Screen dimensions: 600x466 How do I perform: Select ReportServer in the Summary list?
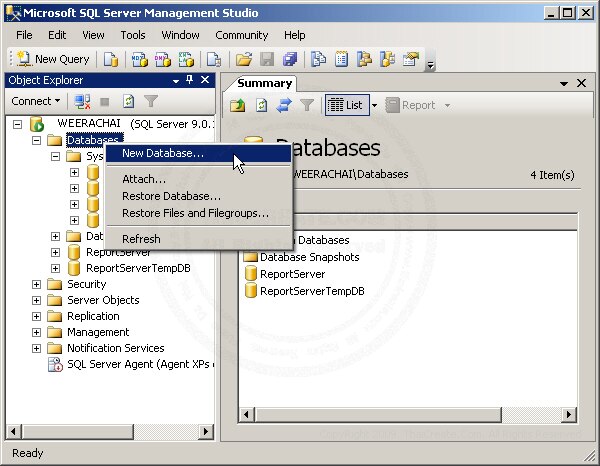point(285,274)
